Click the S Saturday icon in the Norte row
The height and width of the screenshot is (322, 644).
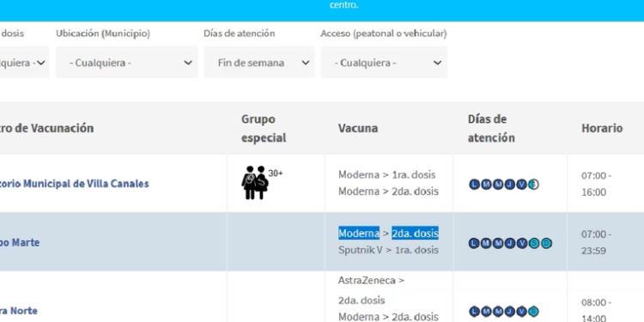point(533,312)
